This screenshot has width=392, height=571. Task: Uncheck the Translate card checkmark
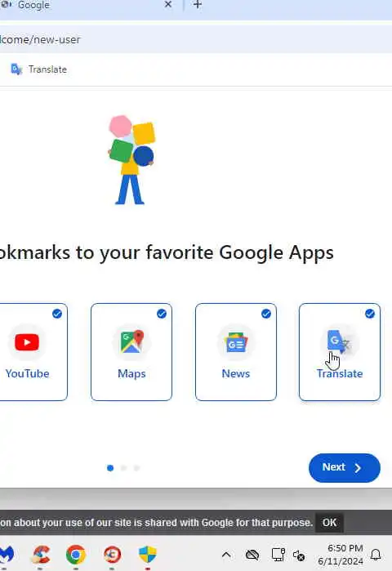(370, 314)
